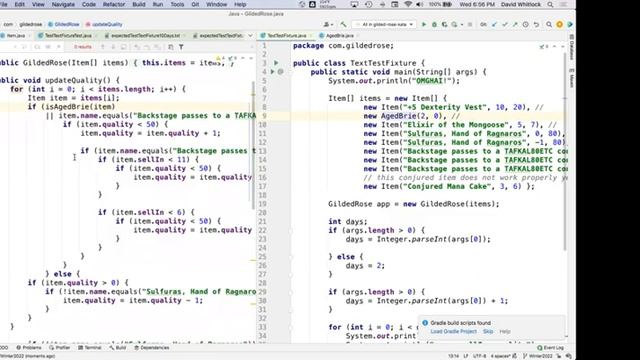Open the run configuration dropdown
The width and height of the screenshot is (640, 360).
pos(384,24)
